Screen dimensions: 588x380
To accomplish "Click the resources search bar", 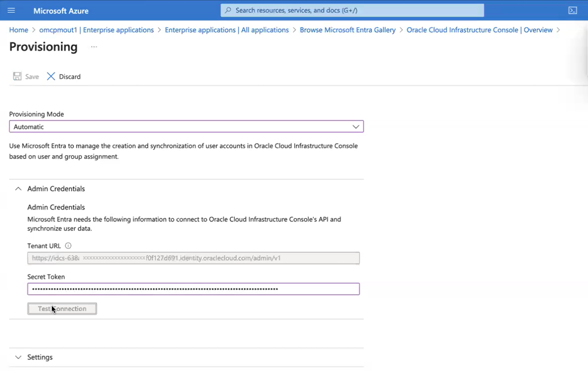I will pyautogui.click(x=352, y=10).
